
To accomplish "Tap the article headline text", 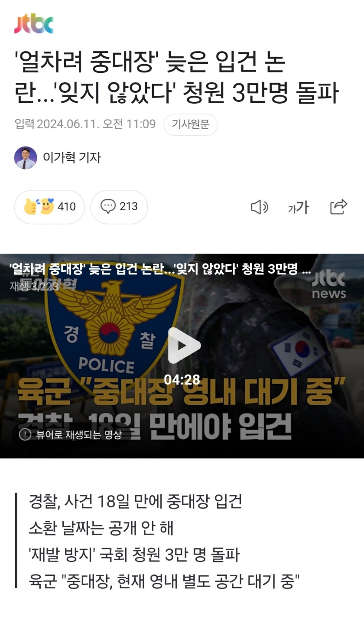I will 176,77.
